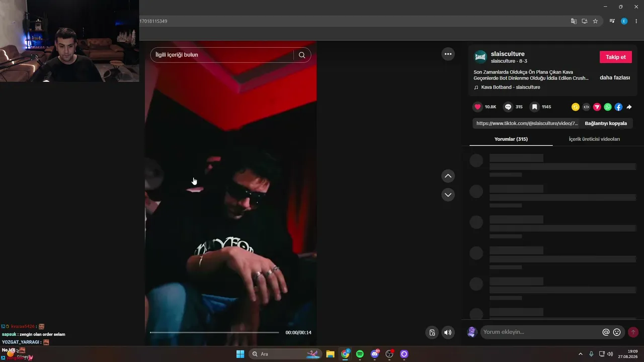Open the slaisculture profile avatar
Screen dimensions: 644x362
click(480, 57)
